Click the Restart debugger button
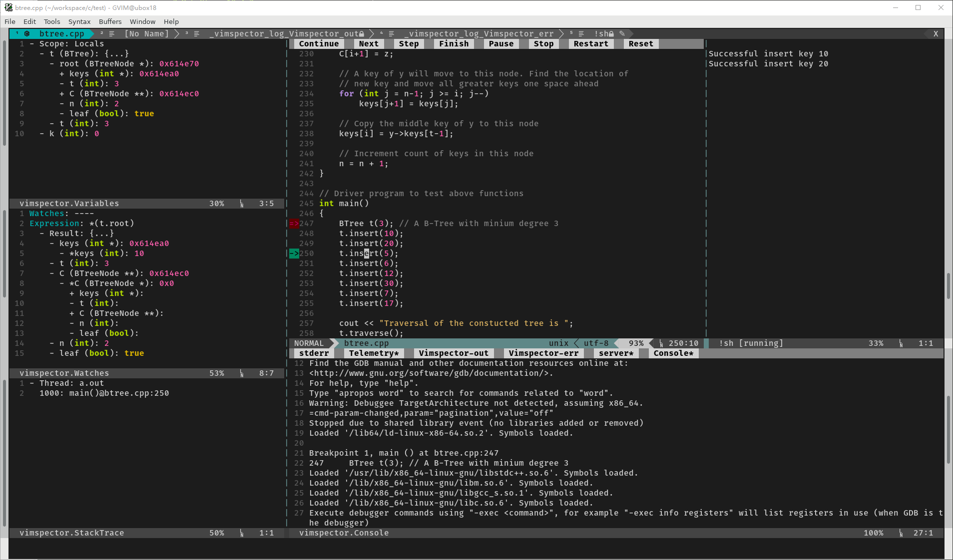953x560 pixels. pos(591,44)
